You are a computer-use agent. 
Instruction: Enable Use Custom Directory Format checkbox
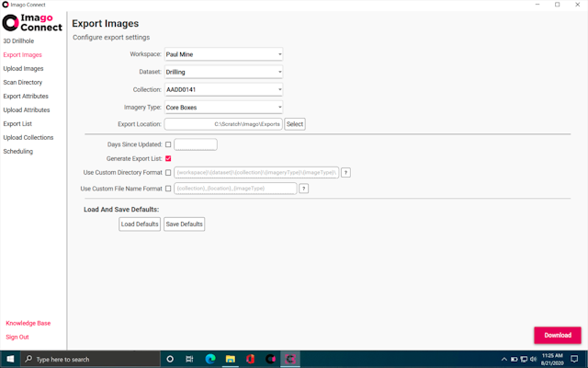[168, 173]
